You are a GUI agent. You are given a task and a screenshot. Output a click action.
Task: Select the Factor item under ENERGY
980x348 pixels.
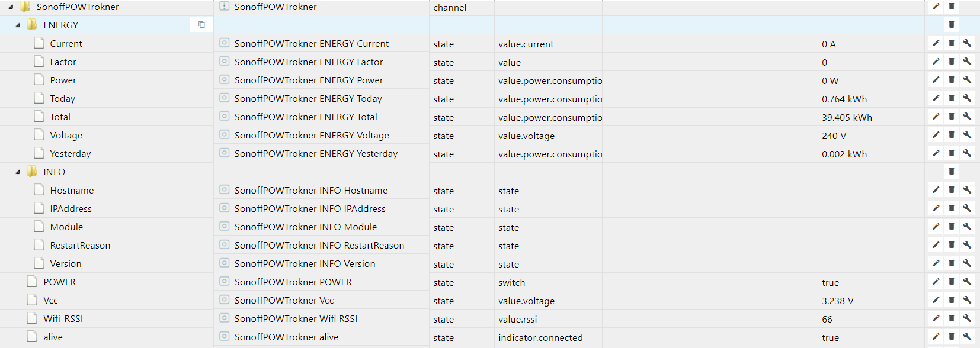click(x=63, y=62)
